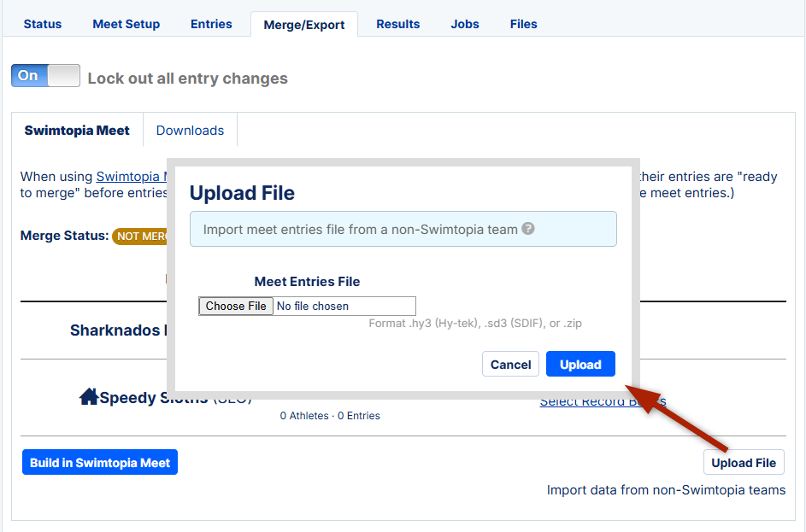This screenshot has height=532, width=806.
Task: Click the Upload File dialog title
Action: click(x=242, y=193)
